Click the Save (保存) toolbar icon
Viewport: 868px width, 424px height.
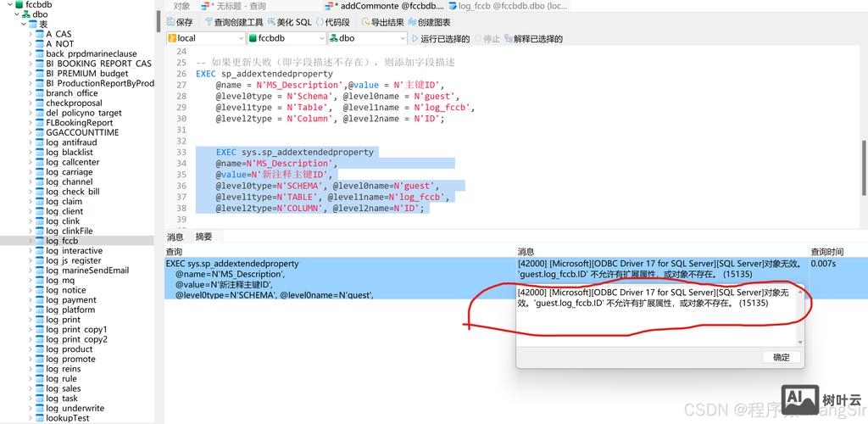[171, 22]
